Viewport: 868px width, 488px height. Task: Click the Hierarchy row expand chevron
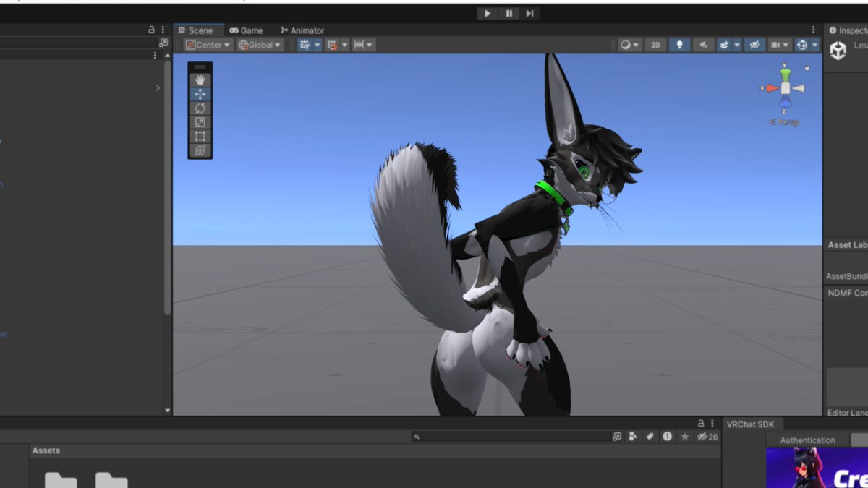point(158,88)
